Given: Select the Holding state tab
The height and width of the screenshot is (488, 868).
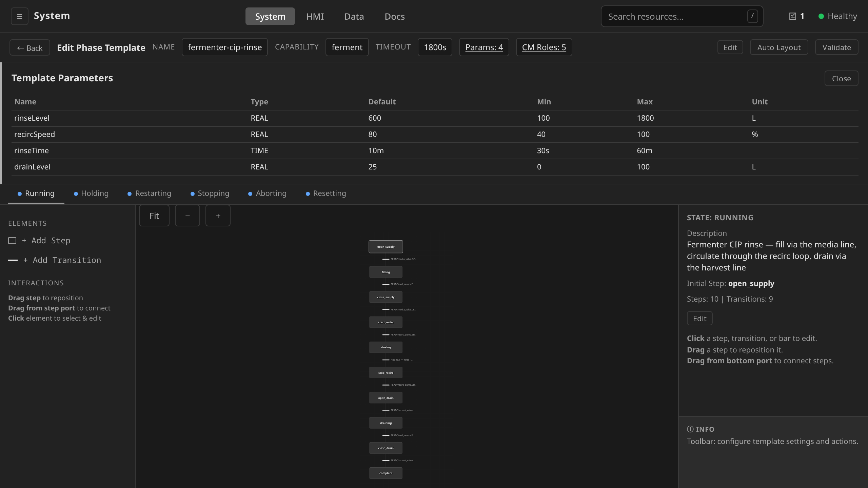Looking at the screenshot, I should click(91, 194).
